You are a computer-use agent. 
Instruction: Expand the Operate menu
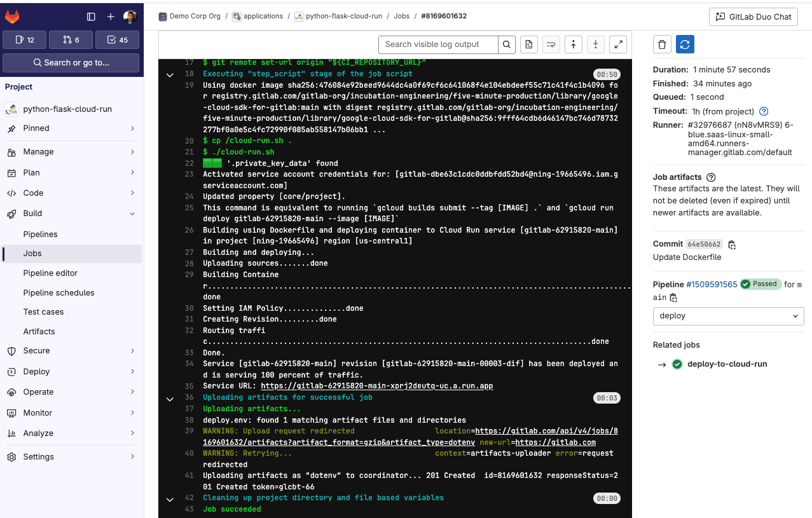click(x=71, y=392)
